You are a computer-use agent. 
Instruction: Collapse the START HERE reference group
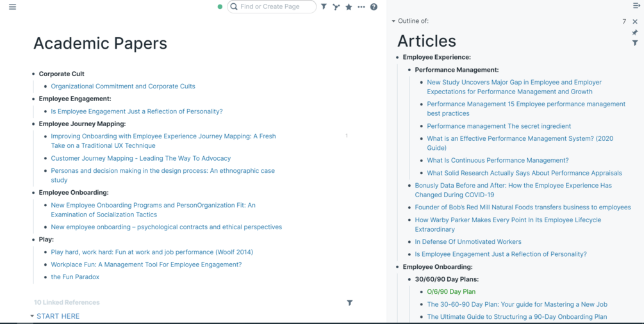(x=32, y=316)
